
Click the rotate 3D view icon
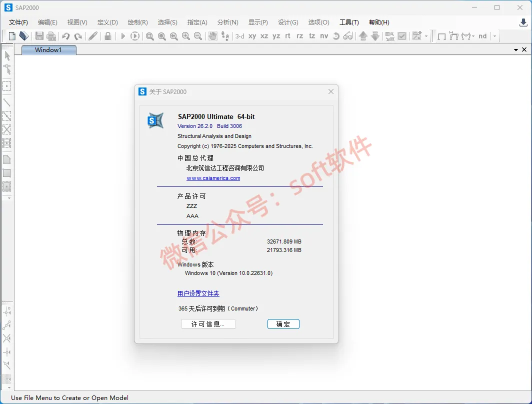click(336, 36)
